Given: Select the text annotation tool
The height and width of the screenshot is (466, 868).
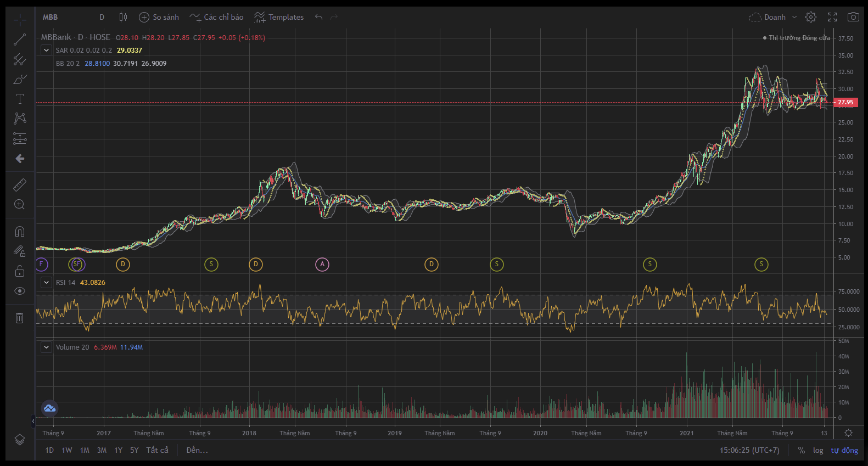Looking at the screenshot, I should click(x=20, y=99).
